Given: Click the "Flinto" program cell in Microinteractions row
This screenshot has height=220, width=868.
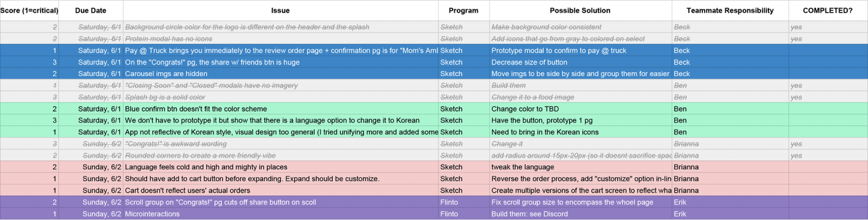Looking at the screenshot, I should click(x=464, y=214).
